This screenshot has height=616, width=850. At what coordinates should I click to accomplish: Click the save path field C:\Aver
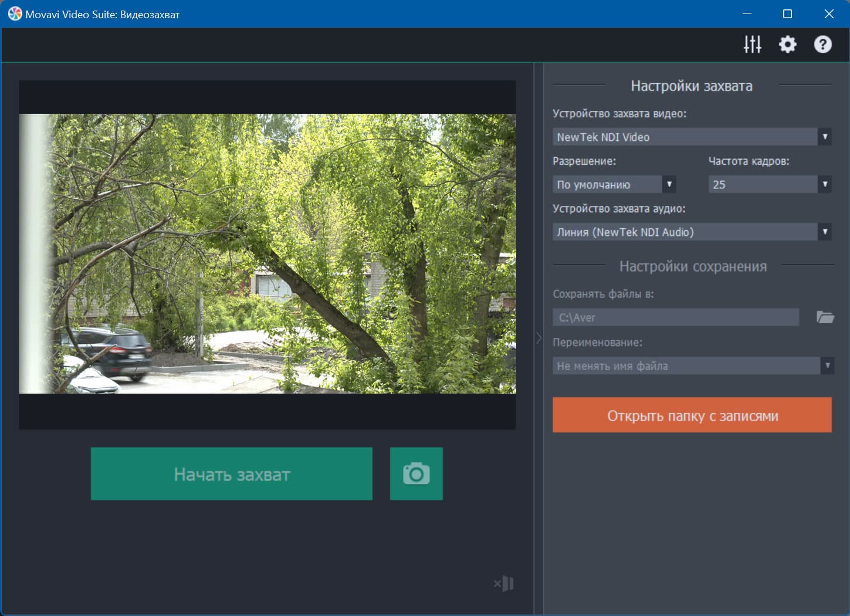[x=676, y=317]
